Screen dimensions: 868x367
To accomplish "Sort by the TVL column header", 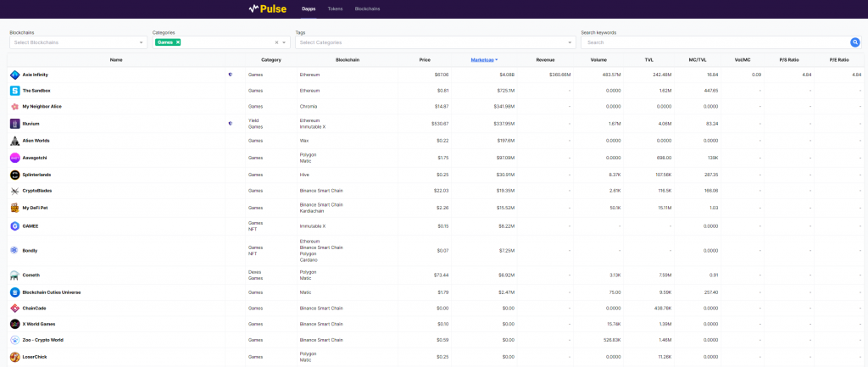I will [648, 59].
